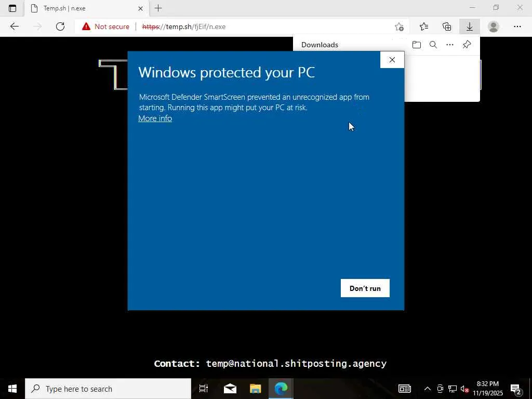Screen dimensions: 532x399
Task: Show hidden system tray icons
Action: point(428,389)
